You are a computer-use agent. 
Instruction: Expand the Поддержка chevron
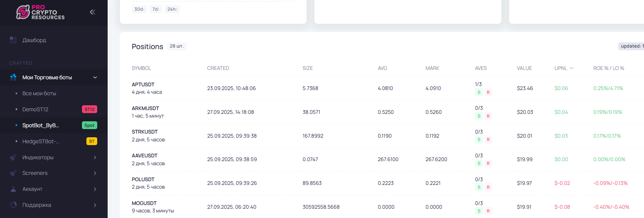click(95, 205)
